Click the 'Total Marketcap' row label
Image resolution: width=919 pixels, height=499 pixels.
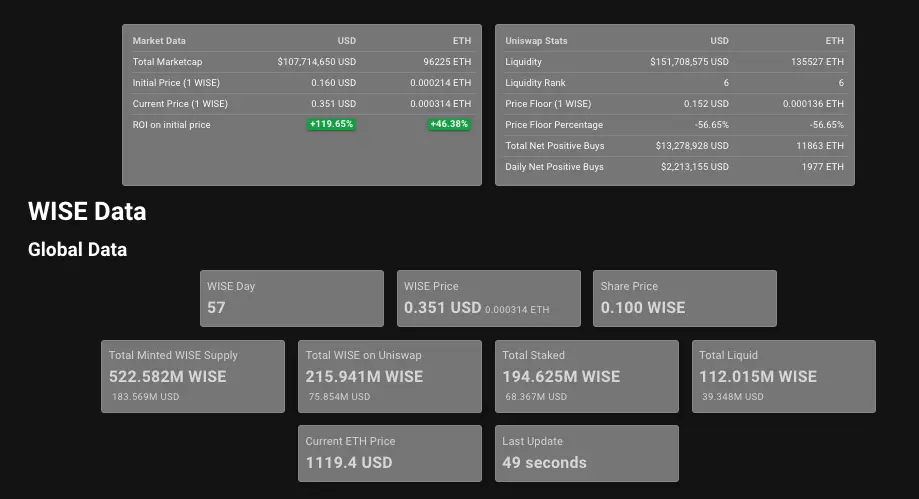(x=167, y=62)
